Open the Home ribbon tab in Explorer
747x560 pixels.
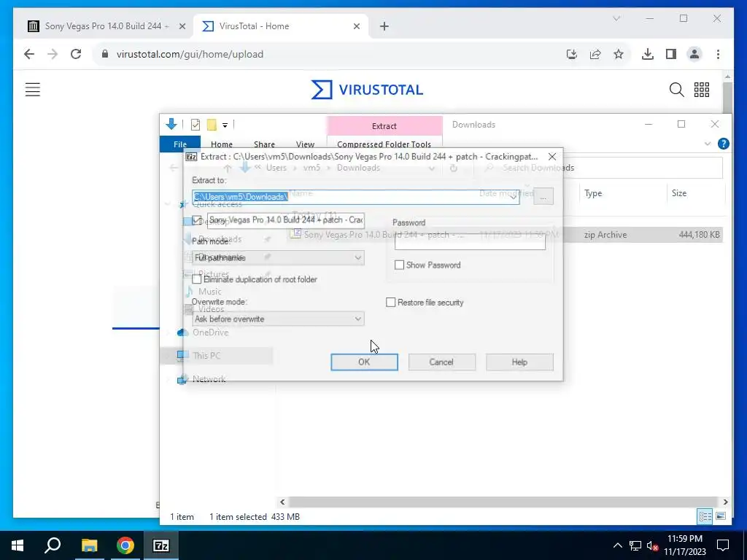(x=222, y=144)
